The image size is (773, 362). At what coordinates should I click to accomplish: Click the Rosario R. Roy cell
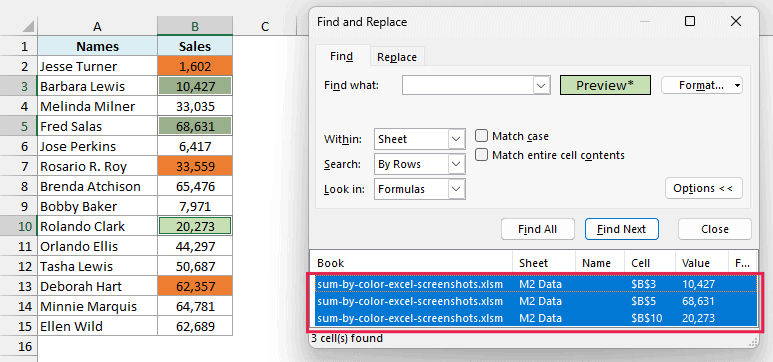tap(98, 166)
